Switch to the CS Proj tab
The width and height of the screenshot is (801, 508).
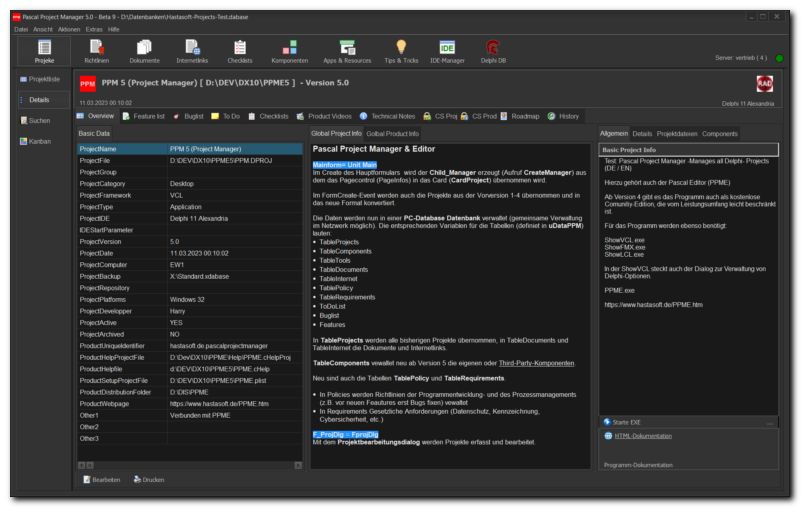click(440, 117)
